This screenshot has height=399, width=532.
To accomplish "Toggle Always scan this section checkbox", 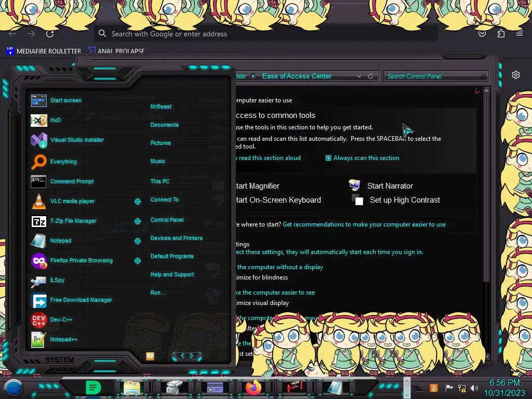I will click(x=328, y=158).
